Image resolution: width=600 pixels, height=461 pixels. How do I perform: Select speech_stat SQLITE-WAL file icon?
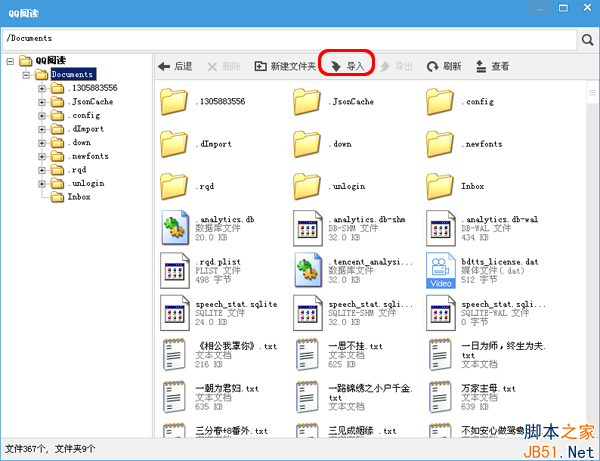click(440, 313)
